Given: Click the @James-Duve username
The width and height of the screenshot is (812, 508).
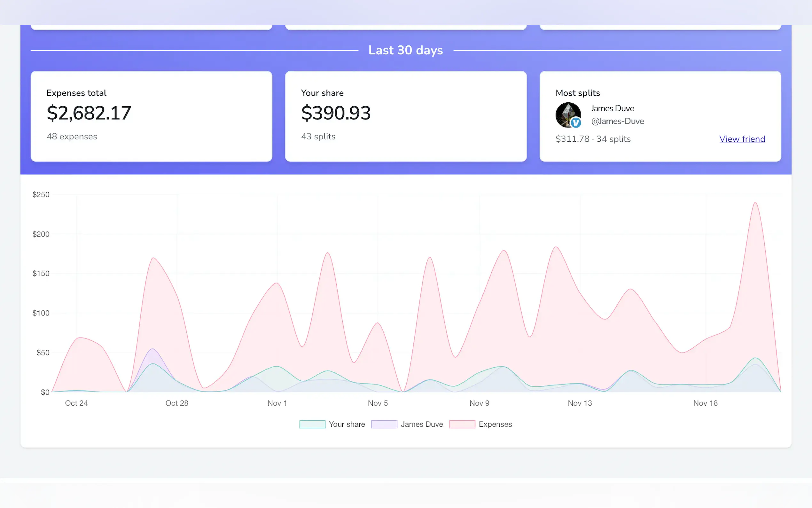Looking at the screenshot, I should click(x=617, y=121).
